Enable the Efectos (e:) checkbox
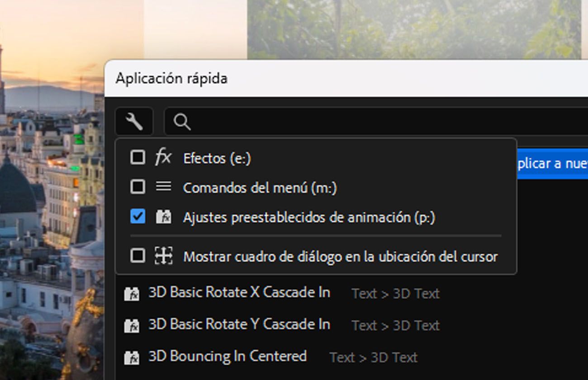 coord(138,157)
